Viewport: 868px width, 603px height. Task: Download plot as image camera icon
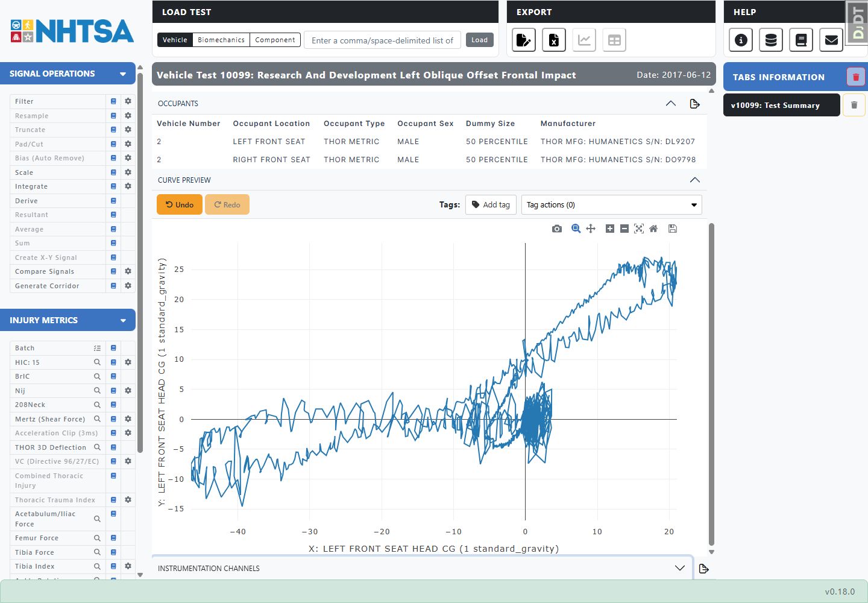tap(557, 229)
